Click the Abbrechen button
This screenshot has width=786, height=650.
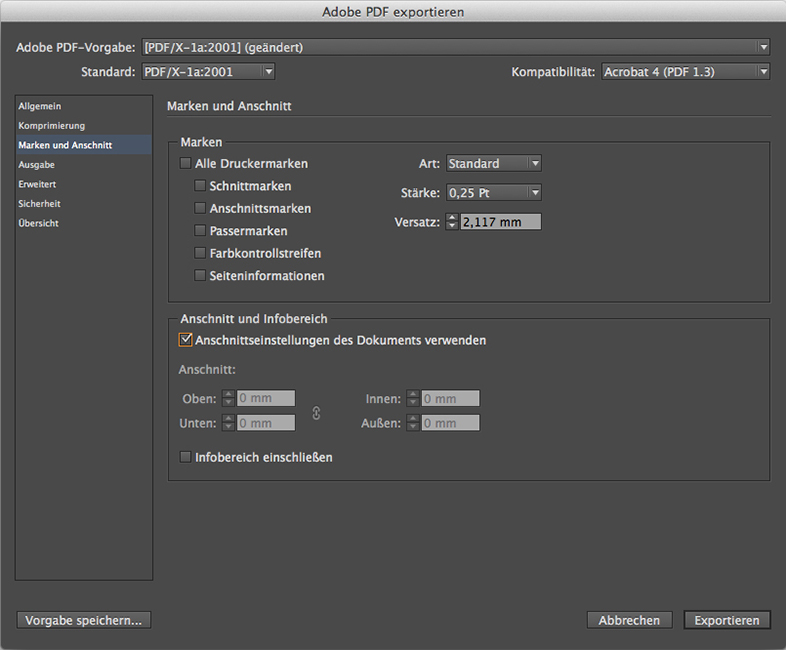(x=629, y=620)
